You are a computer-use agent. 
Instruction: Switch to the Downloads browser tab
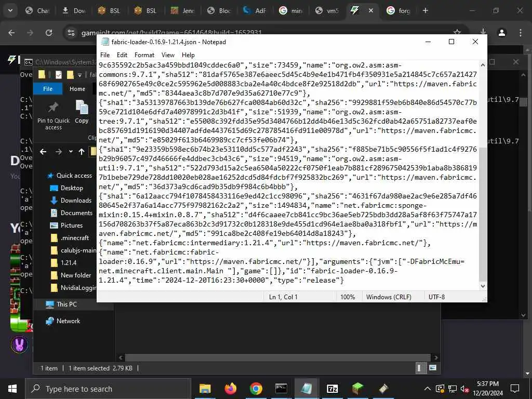point(74,11)
